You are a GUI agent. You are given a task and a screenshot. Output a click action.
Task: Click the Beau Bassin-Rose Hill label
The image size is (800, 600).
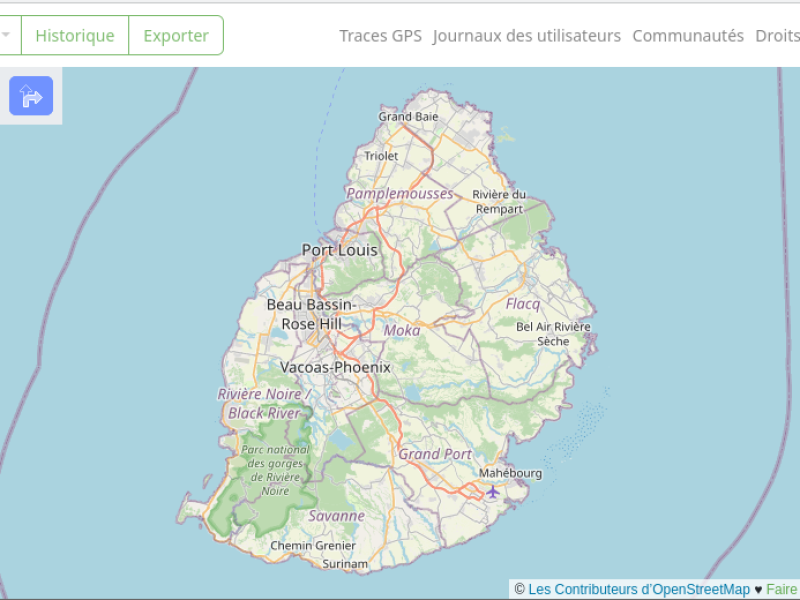tap(311, 314)
